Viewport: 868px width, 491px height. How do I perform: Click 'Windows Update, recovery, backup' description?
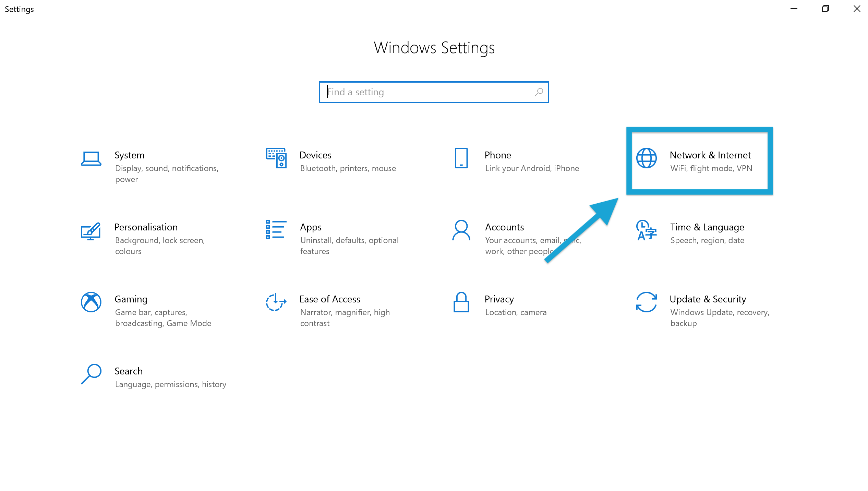point(720,318)
